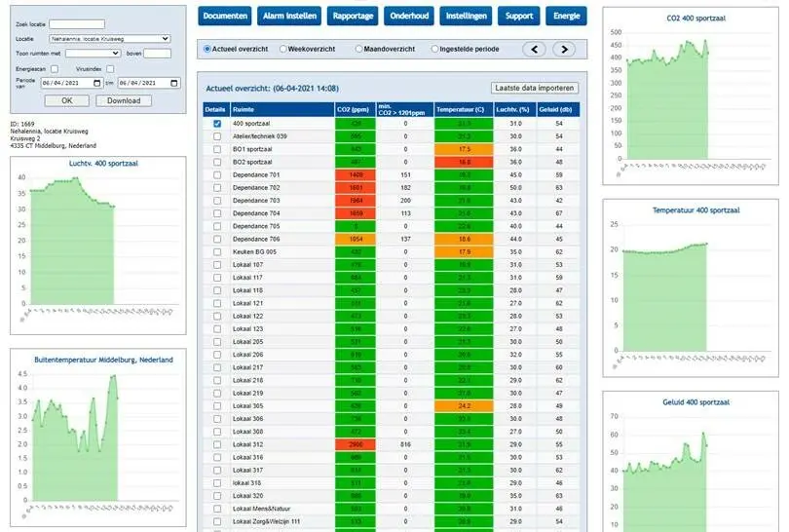
Task: Open the Rapportage section
Action: 353,16
